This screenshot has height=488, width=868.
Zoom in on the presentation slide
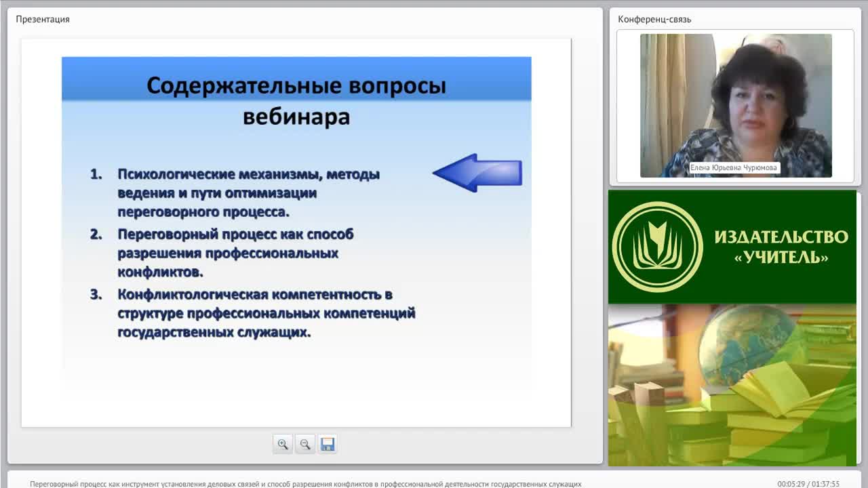pyautogui.click(x=283, y=444)
